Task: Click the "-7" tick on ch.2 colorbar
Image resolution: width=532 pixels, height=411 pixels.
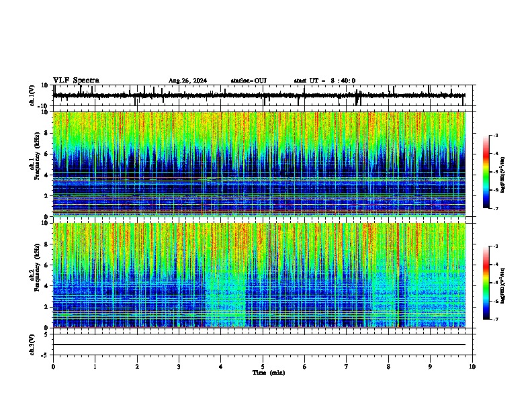Action: click(x=495, y=319)
